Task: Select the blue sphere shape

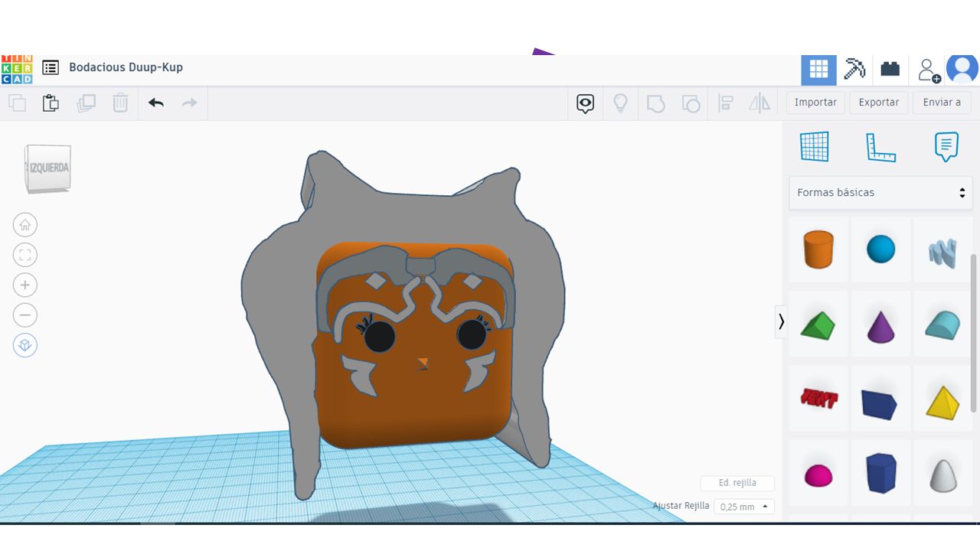Action: pyautogui.click(x=881, y=249)
